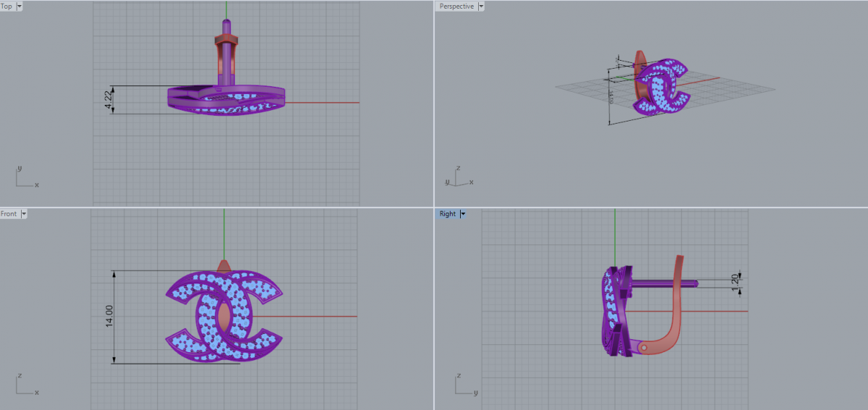The image size is (868, 410).
Task: Select the Front viewport title label
Action: click(9, 214)
